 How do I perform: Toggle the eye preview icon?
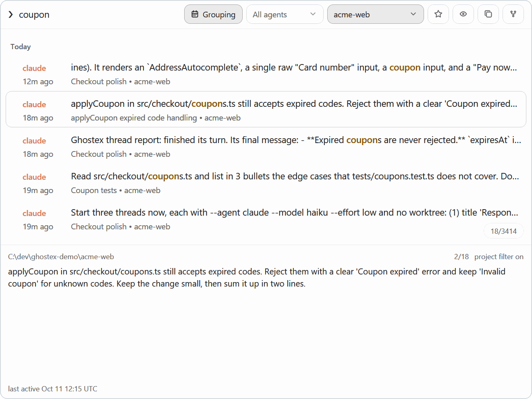463,14
